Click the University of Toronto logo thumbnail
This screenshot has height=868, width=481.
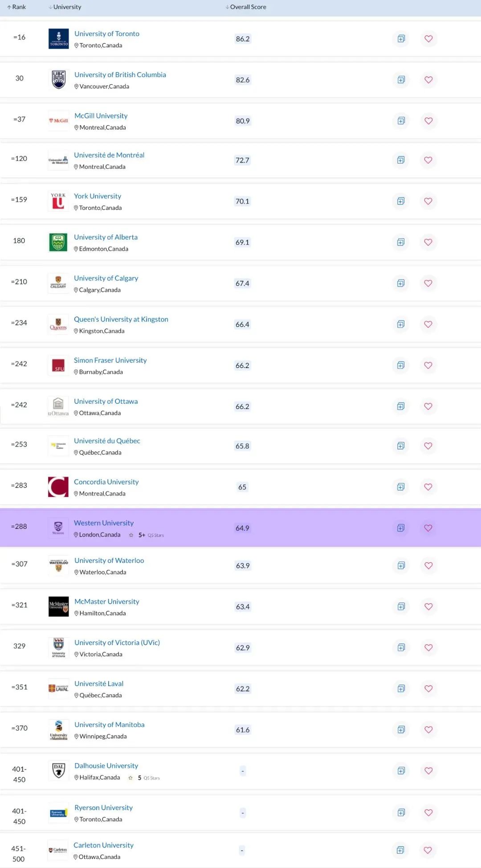click(x=58, y=38)
